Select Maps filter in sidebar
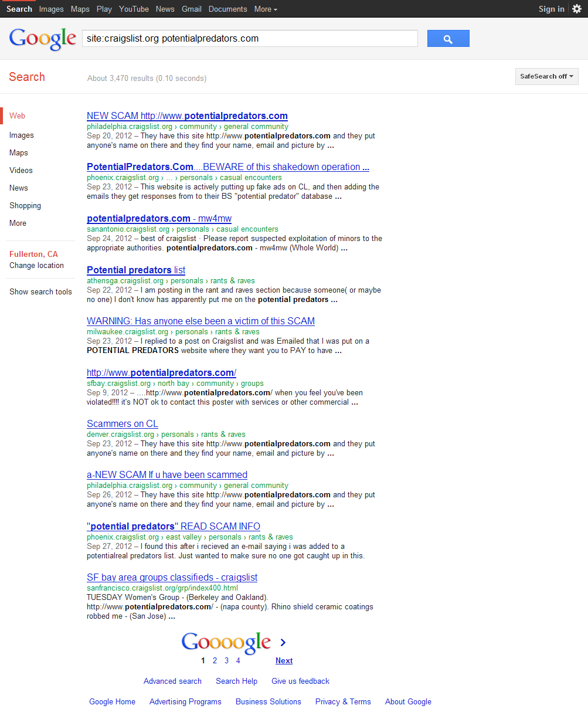 pos(19,152)
